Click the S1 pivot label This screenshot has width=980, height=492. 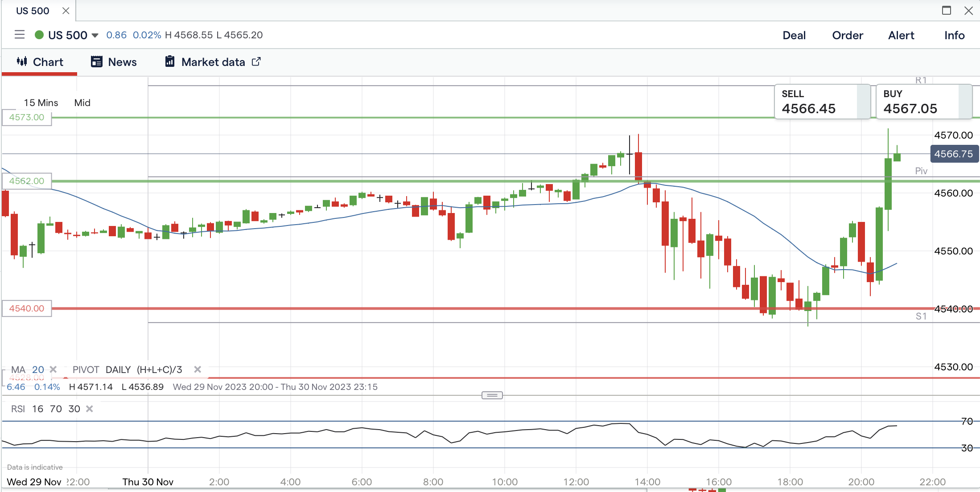click(x=921, y=316)
